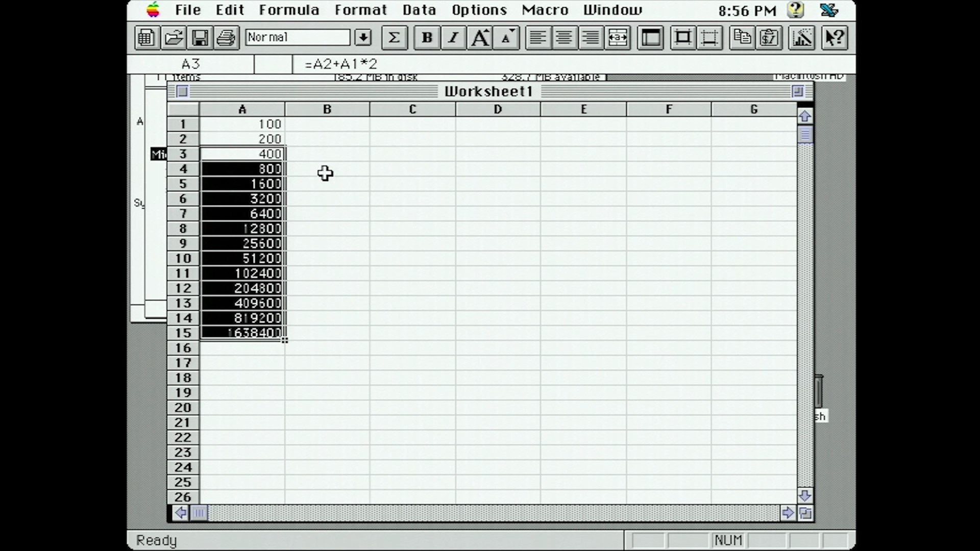The width and height of the screenshot is (980, 551).
Task: Select the column B header
Action: tap(327, 109)
